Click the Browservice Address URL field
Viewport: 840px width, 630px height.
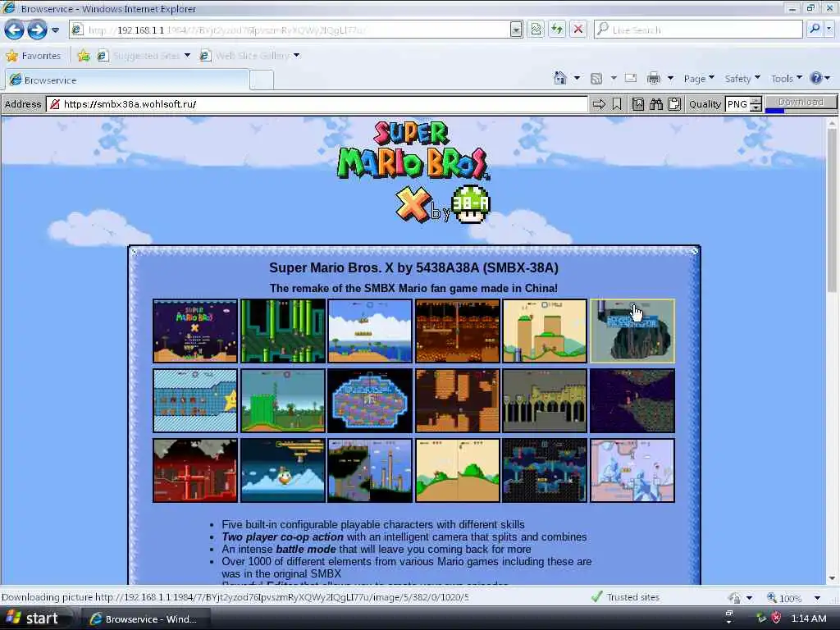317,104
